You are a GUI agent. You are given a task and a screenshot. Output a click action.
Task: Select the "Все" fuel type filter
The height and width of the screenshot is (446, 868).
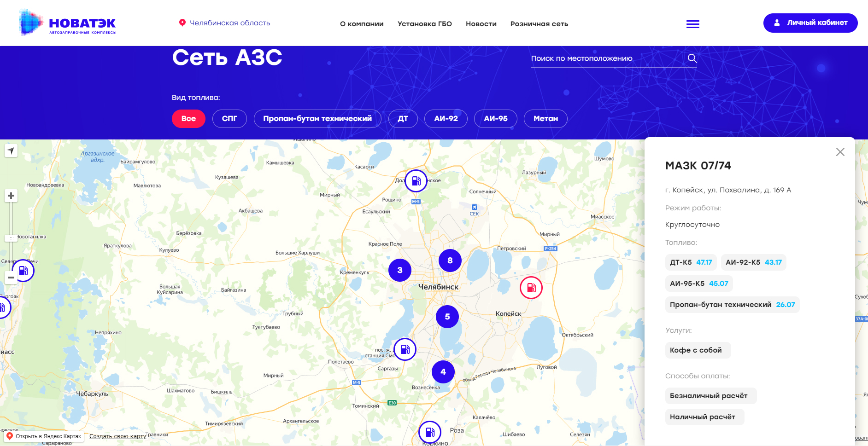pos(188,119)
